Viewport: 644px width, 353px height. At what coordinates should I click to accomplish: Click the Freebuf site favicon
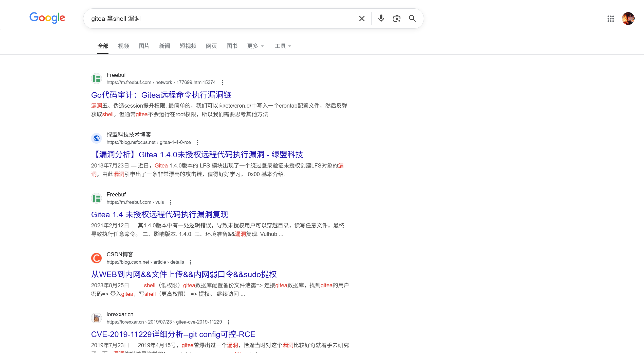coord(96,78)
